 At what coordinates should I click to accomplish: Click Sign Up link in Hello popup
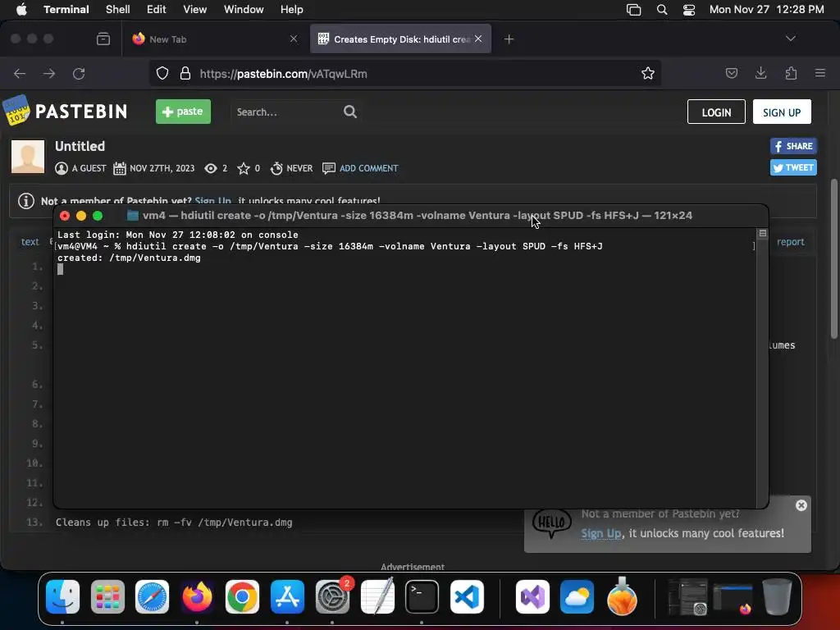point(601,533)
